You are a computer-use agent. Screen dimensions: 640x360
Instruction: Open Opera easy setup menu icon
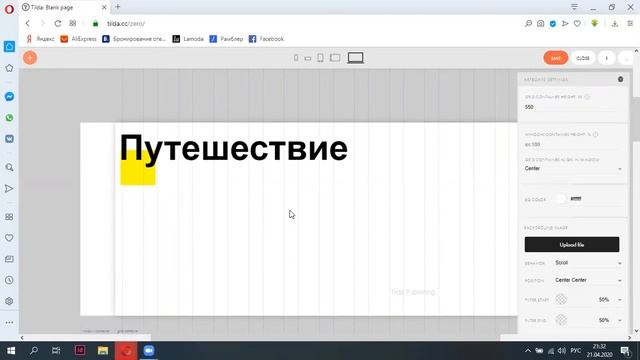[630, 24]
